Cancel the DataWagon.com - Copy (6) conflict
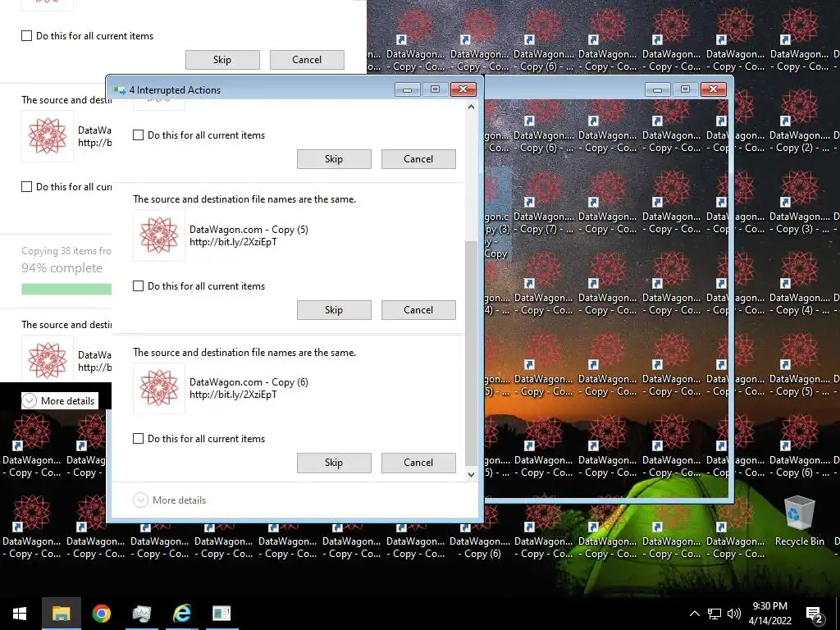 pos(418,463)
